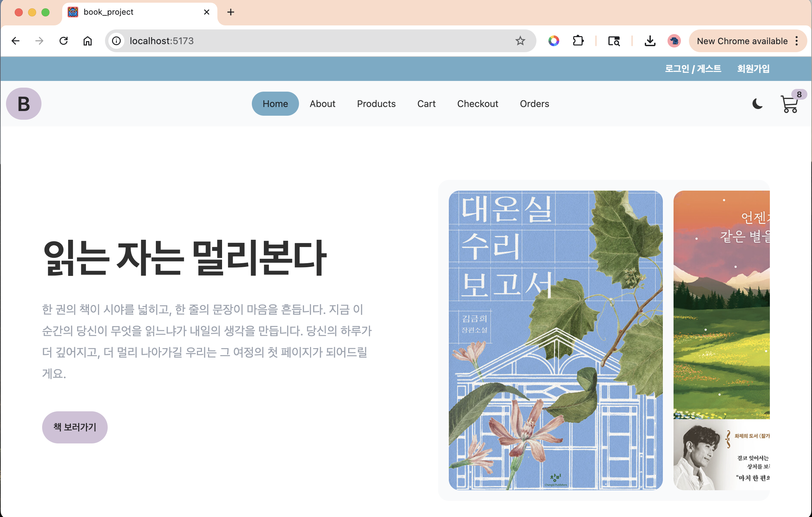Open the sunset meadow book cover
812x517 pixels.
(x=721, y=340)
